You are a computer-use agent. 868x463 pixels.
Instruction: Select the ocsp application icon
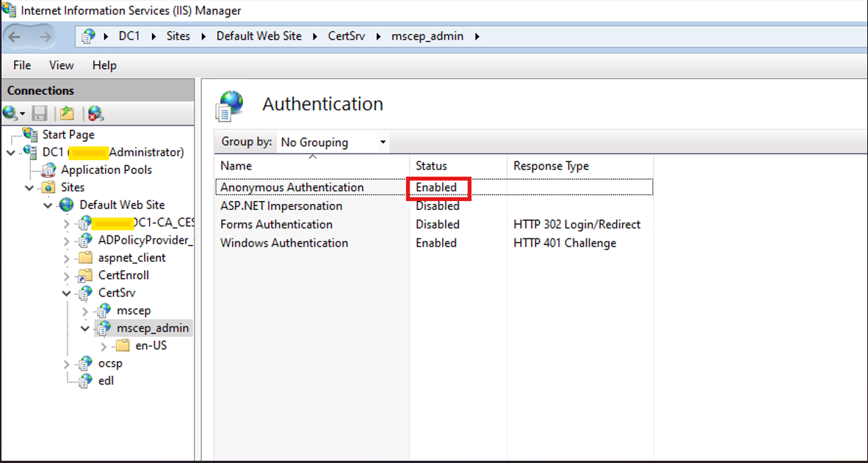(x=86, y=363)
